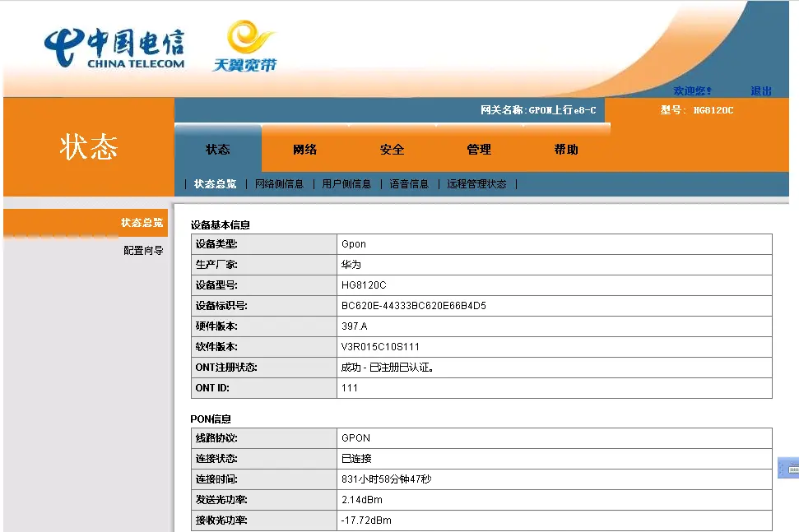The height and width of the screenshot is (532, 799).
Task: Click the 天翼宽带 logo
Action: click(x=244, y=46)
